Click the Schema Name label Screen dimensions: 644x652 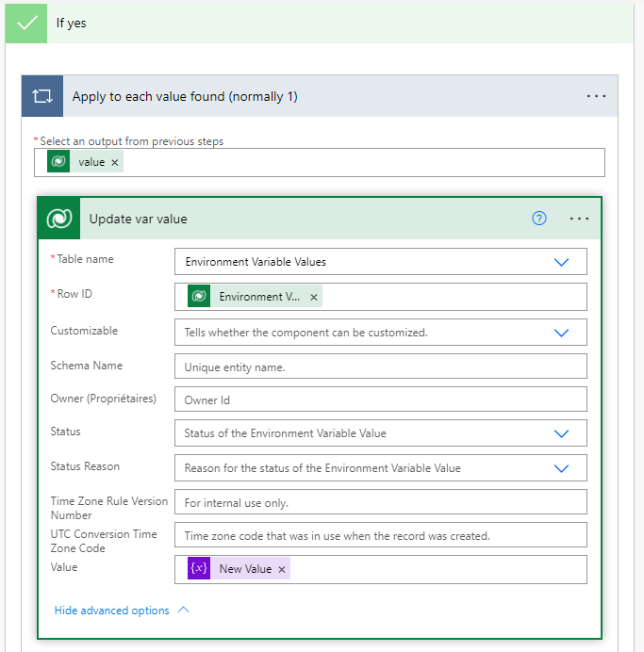[x=86, y=366]
